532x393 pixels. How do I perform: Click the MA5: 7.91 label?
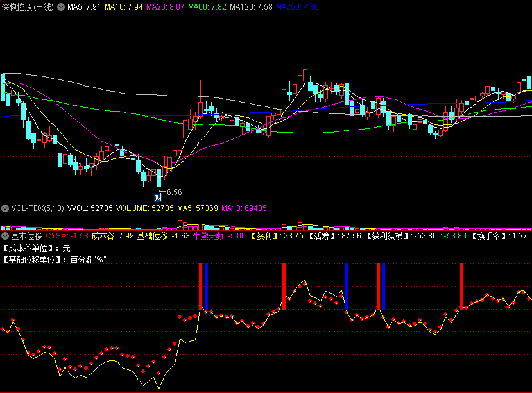click(x=84, y=7)
